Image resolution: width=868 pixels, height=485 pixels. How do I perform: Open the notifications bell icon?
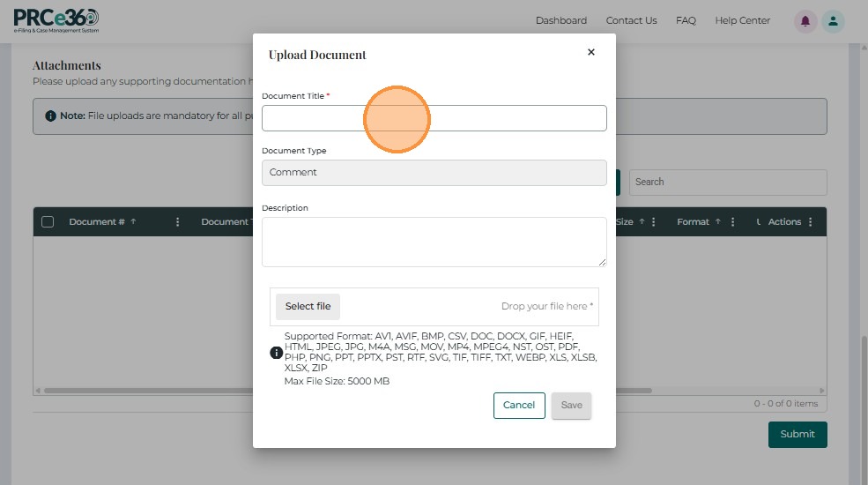(805, 21)
